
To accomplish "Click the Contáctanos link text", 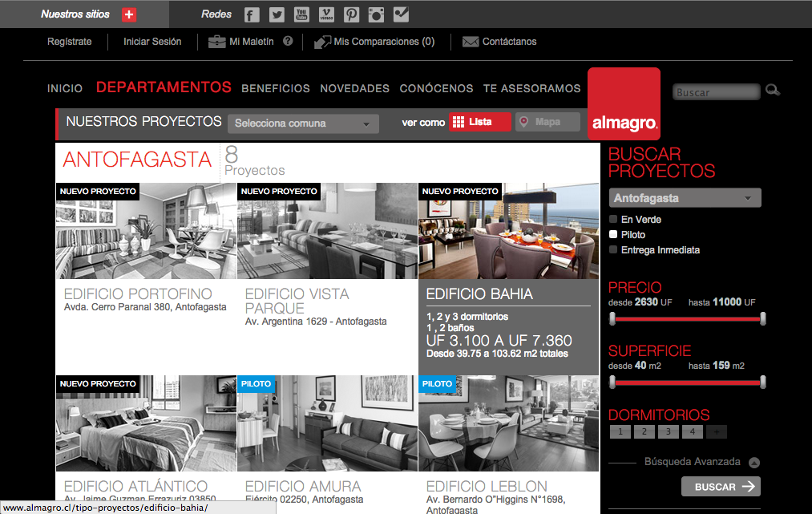I will click(510, 42).
